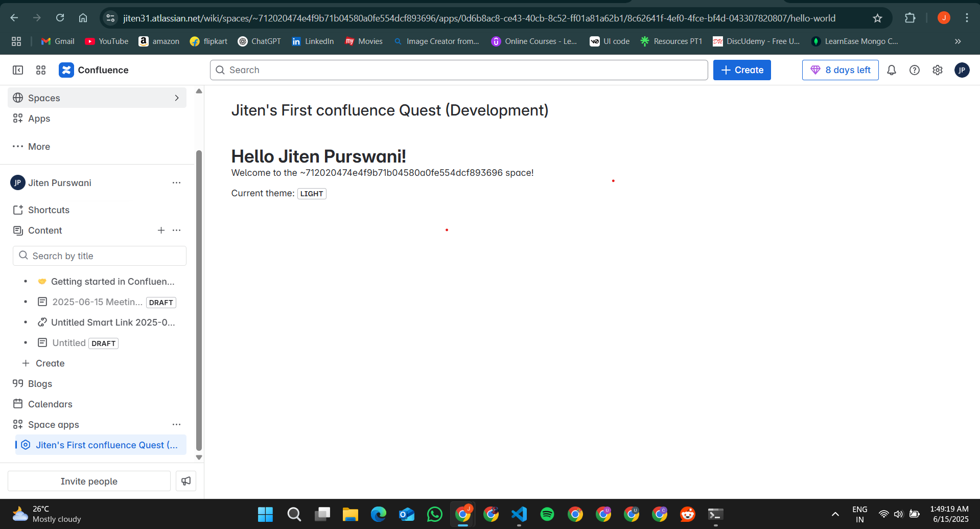Image resolution: width=980 pixels, height=529 pixels.
Task: Click in the Search by title field
Action: 99,256
